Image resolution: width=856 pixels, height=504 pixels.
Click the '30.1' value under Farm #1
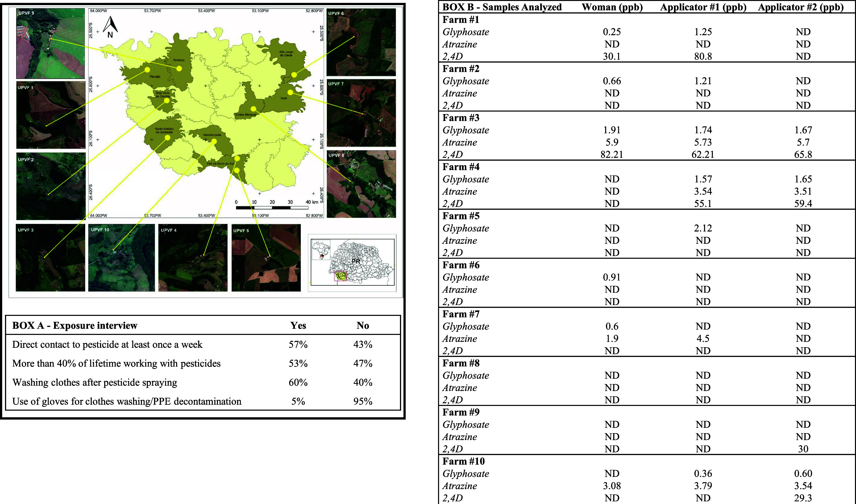tap(612, 56)
